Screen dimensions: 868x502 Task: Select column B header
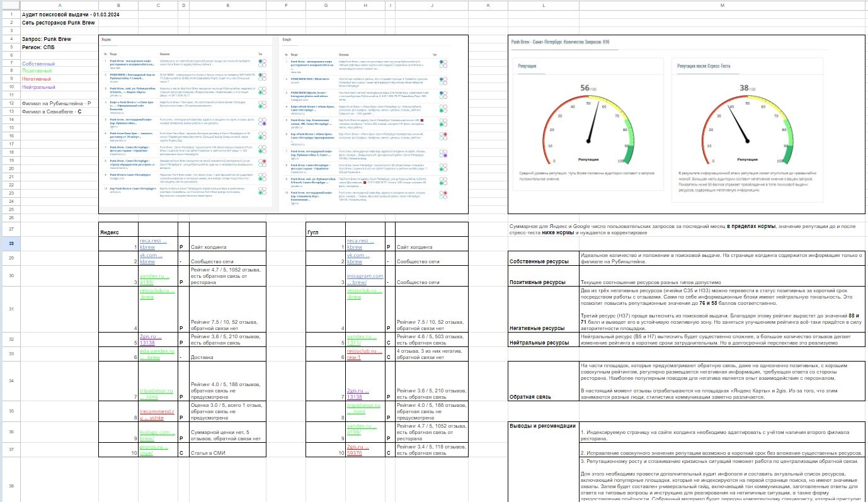[118, 5]
